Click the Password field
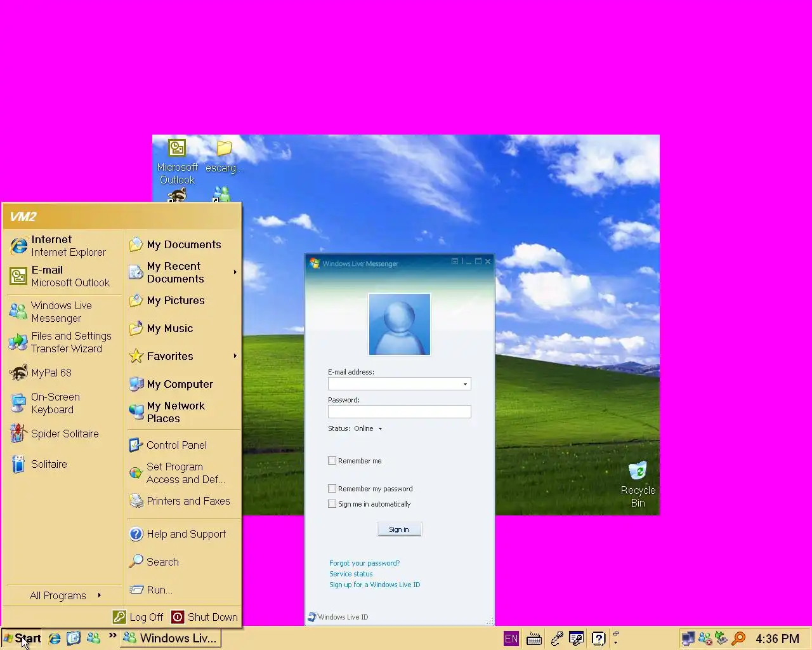 399,412
